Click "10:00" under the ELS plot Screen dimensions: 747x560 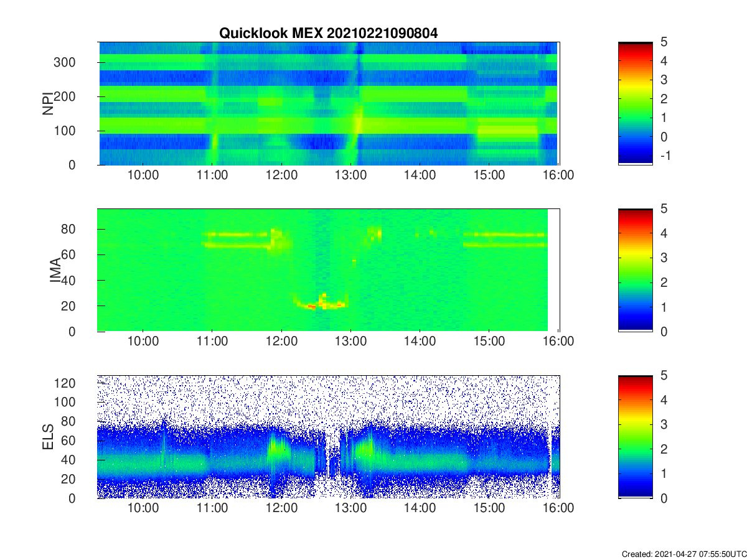pyautogui.click(x=143, y=508)
